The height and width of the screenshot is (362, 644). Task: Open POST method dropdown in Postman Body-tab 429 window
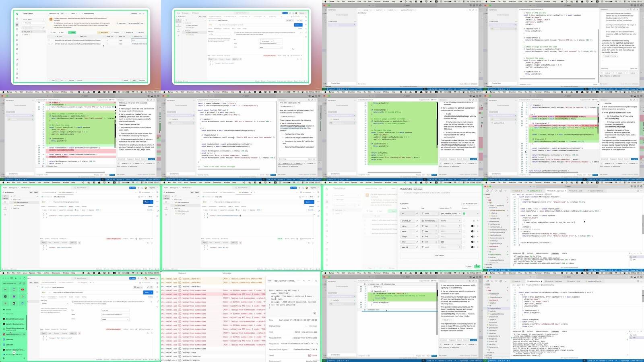coord(46,202)
